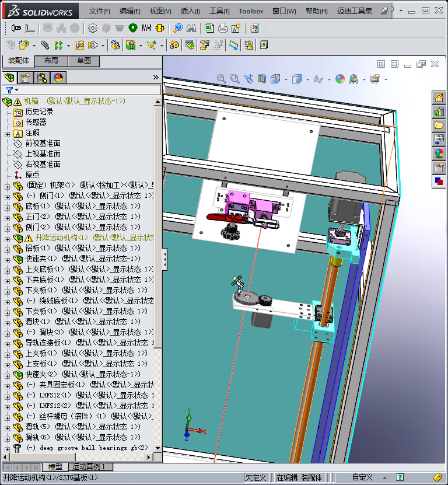Click the 自定义 units status entry
Viewport: 448px width, 485px height.
tap(362, 477)
